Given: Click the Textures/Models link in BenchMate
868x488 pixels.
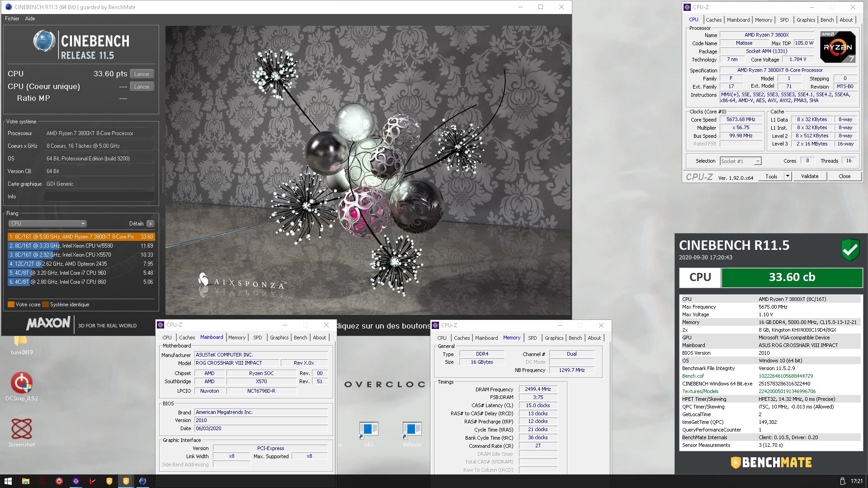Looking at the screenshot, I should [700, 391].
